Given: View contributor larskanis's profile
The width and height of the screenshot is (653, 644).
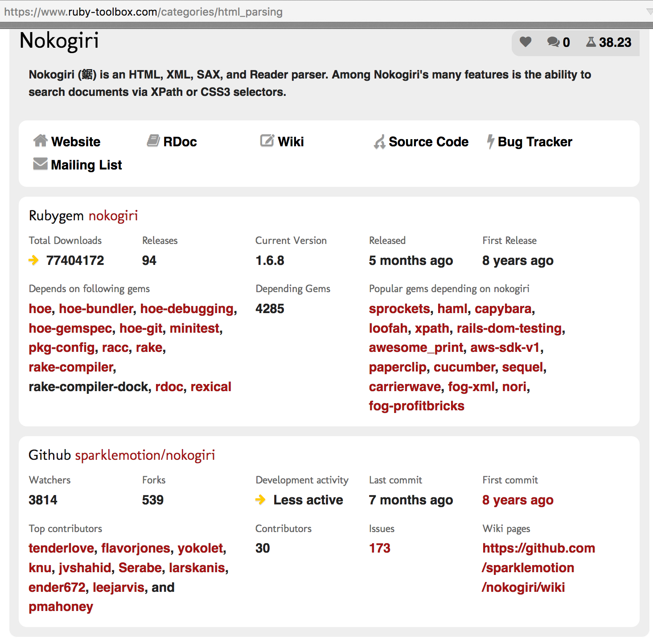Looking at the screenshot, I should pyautogui.click(x=197, y=568).
